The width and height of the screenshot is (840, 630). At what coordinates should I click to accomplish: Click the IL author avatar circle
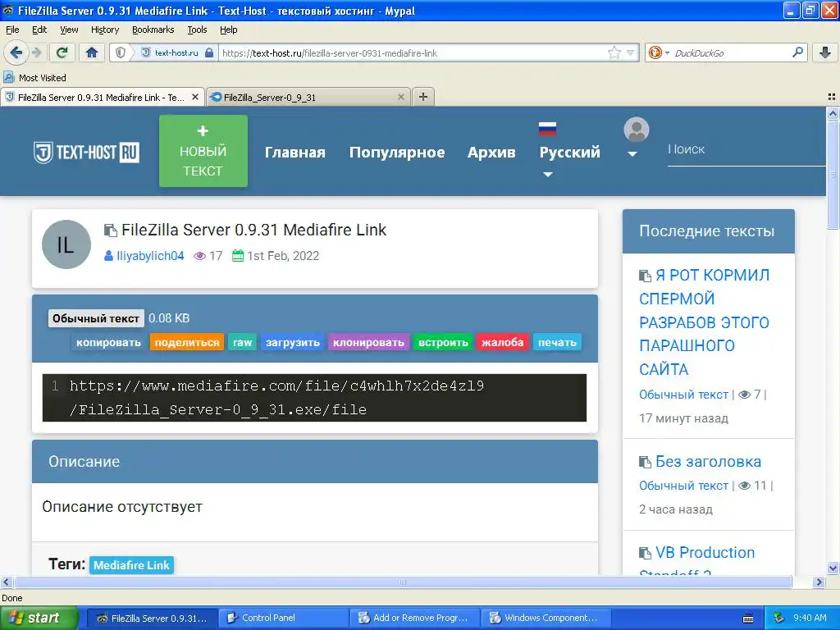(x=66, y=244)
